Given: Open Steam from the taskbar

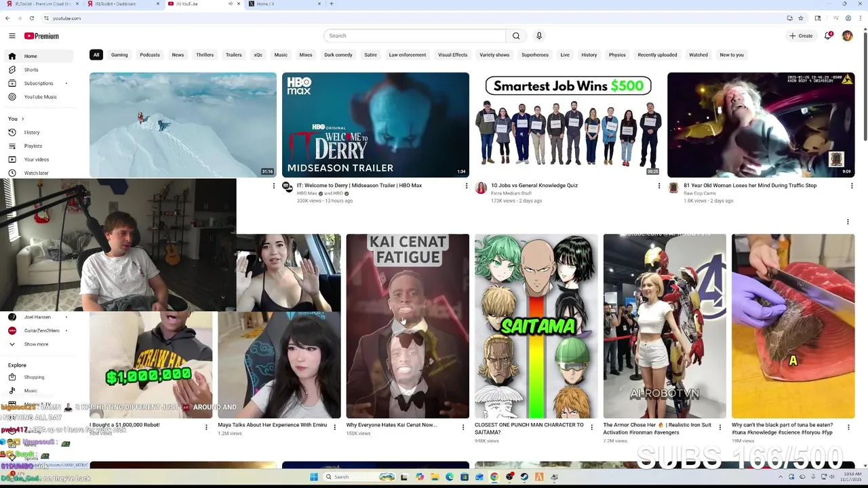Looking at the screenshot, I should (524, 476).
